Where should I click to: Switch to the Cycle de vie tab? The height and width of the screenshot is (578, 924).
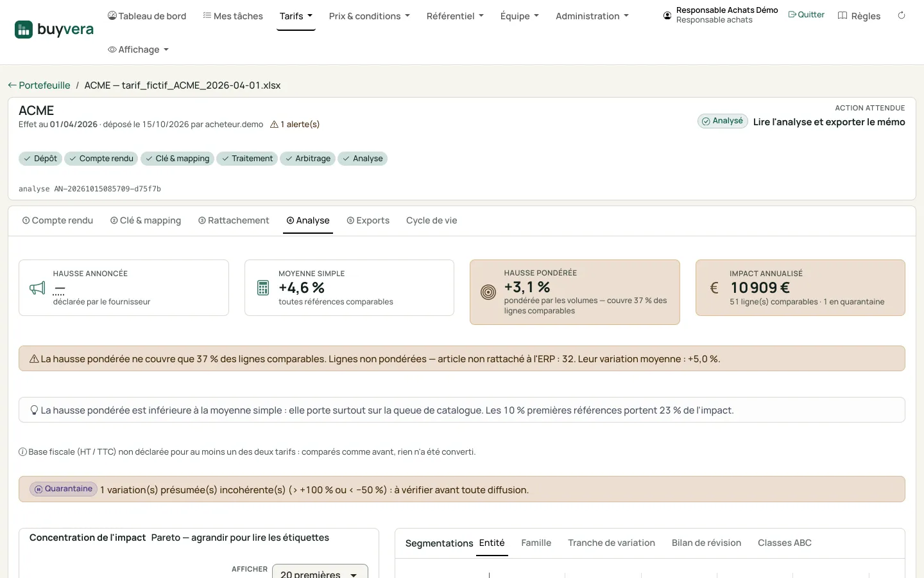coord(432,220)
